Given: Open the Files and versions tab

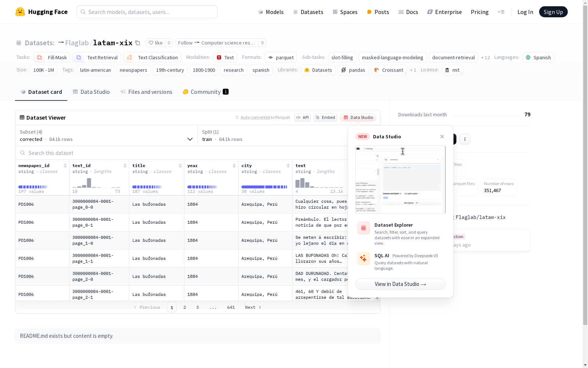Looking at the screenshot, I should pos(146,92).
